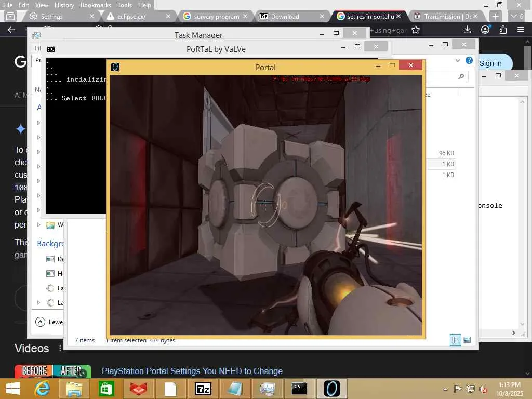532x399 pixels.
Task: Close the survery program tab
Action: point(245,16)
